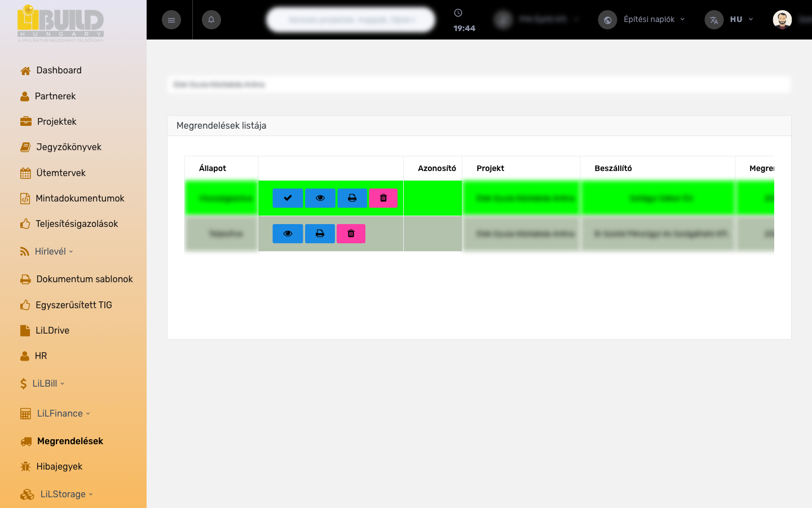
Task: Print order with printer button in grey row
Action: coord(320,234)
